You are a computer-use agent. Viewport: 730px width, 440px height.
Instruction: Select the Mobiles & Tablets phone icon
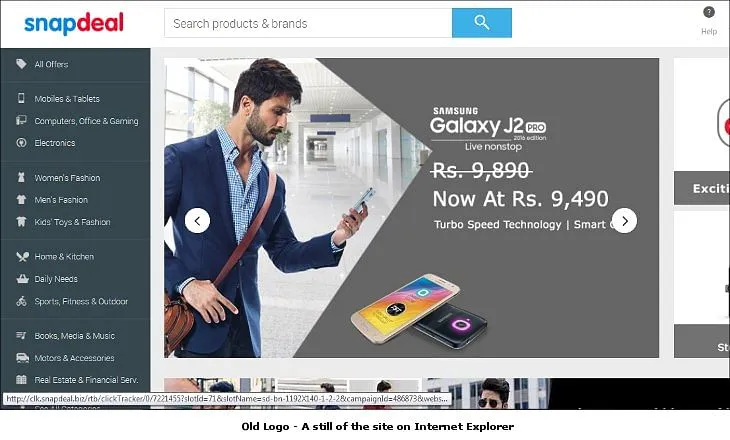tap(21, 98)
